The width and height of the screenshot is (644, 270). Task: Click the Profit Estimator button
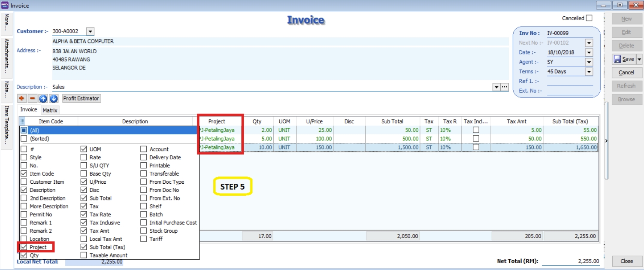82,98
